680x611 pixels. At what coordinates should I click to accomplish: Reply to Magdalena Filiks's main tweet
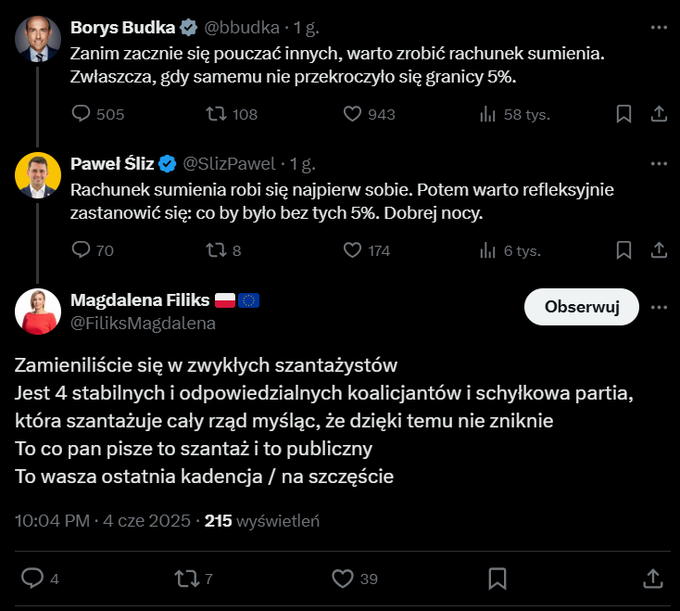[33, 577]
